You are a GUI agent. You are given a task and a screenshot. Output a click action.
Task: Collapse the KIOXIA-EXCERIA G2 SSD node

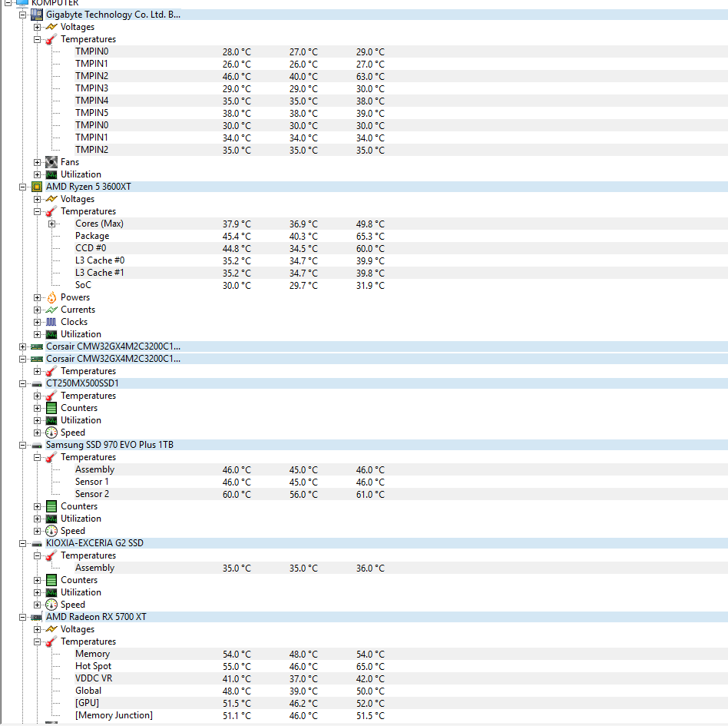coord(23,543)
